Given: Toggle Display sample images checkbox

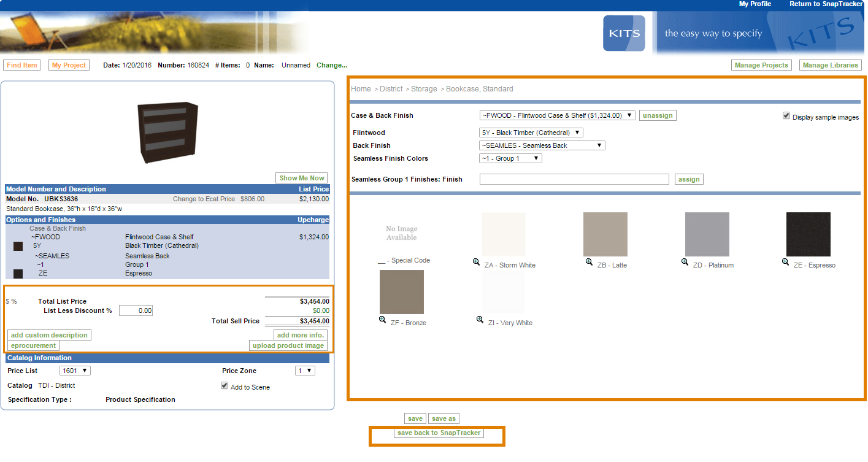Looking at the screenshot, I should click(x=786, y=116).
